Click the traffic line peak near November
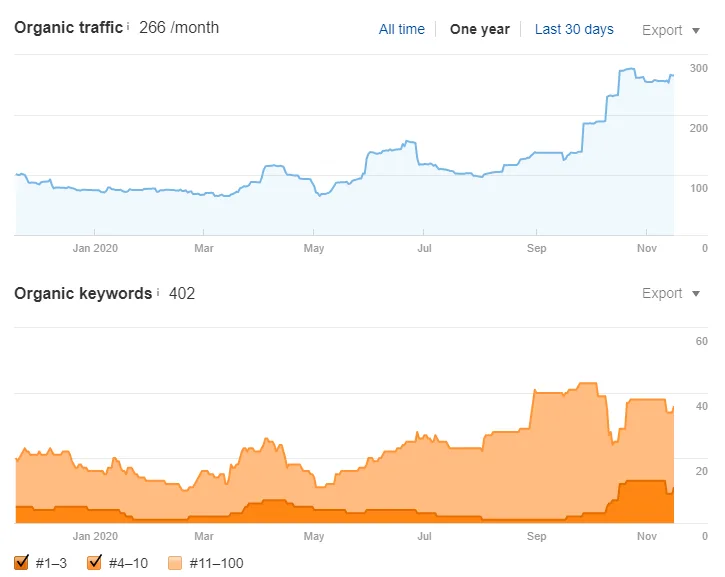This screenshot has width=725, height=577. [x=627, y=69]
